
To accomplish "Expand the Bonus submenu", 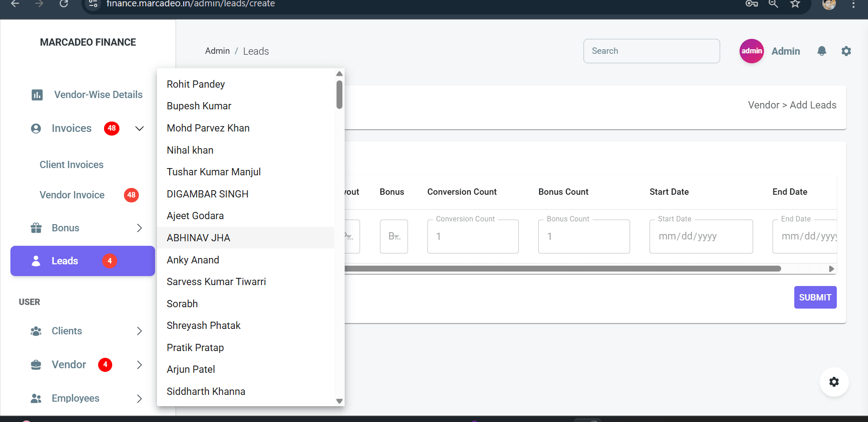I will tap(139, 228).
